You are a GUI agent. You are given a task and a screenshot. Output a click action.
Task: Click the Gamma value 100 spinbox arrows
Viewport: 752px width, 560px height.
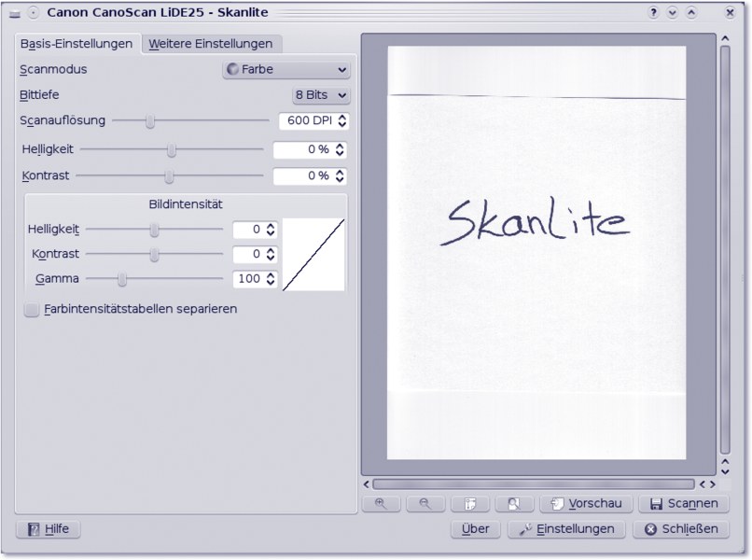[x=271, y=279]
